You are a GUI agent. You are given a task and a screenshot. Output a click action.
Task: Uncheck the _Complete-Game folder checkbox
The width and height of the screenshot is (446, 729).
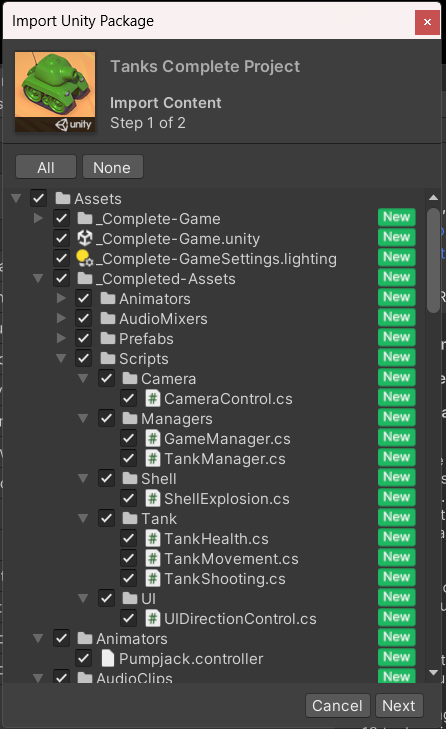(x=61, y=219)
